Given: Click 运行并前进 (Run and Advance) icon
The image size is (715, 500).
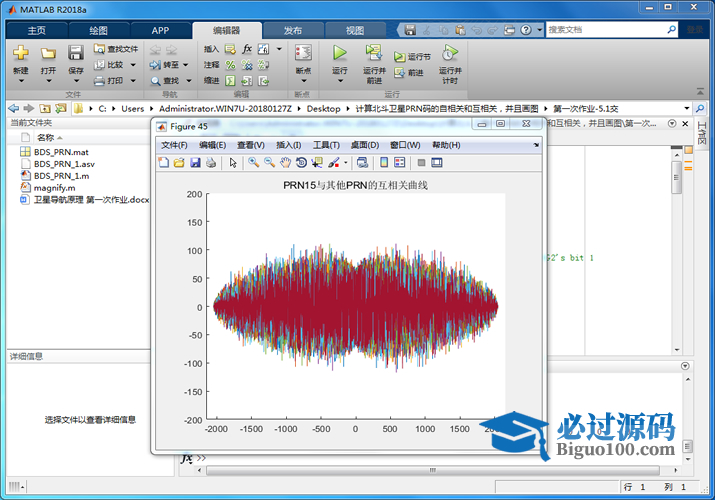Looking at the screenshot, I should [x=374, y=52].
